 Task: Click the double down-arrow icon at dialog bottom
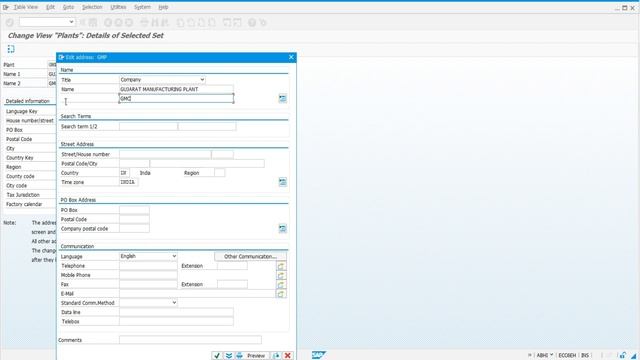tap(229, 356)
